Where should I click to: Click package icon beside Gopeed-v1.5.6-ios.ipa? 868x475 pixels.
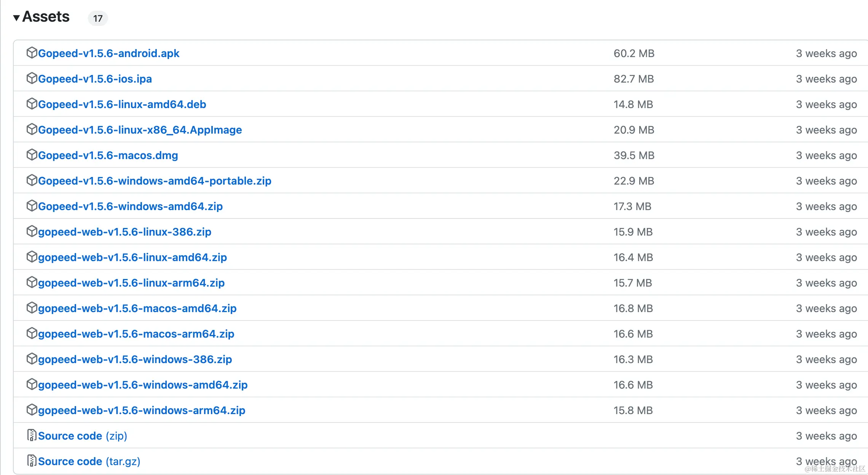click(x=32, y=78)
